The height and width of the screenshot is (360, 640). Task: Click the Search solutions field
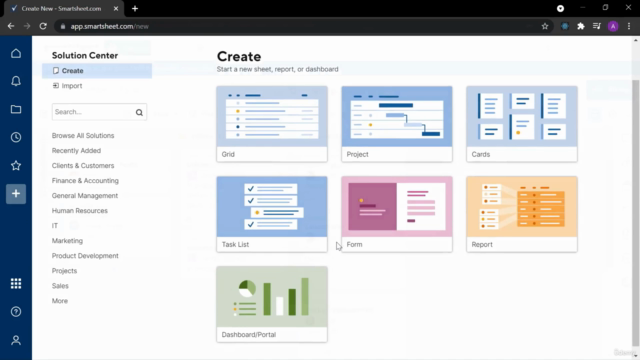(99, 112)
